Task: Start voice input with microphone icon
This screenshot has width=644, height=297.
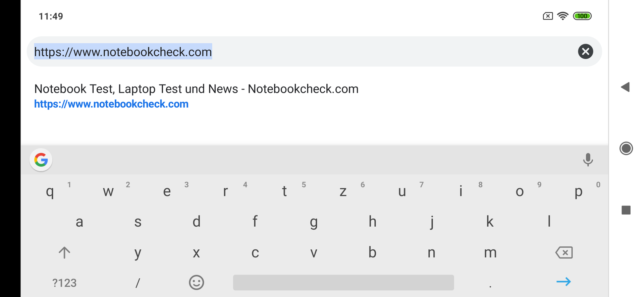Action: [588, 160]
